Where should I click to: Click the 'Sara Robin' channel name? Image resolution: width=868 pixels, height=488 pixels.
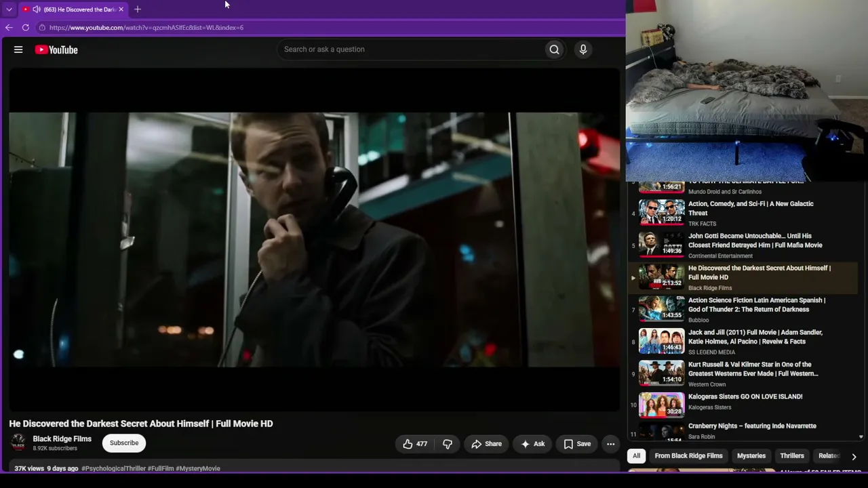click(x=701, y=436)
